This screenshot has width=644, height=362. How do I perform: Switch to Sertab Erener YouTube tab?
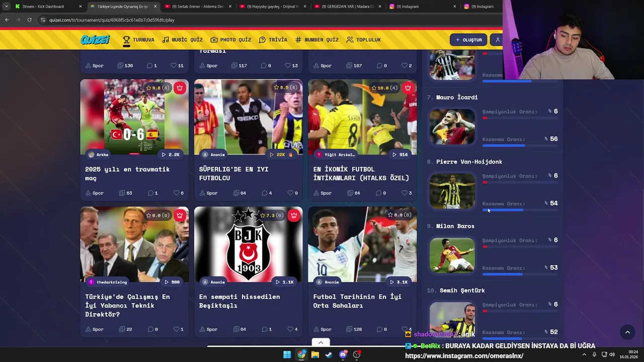198,7
